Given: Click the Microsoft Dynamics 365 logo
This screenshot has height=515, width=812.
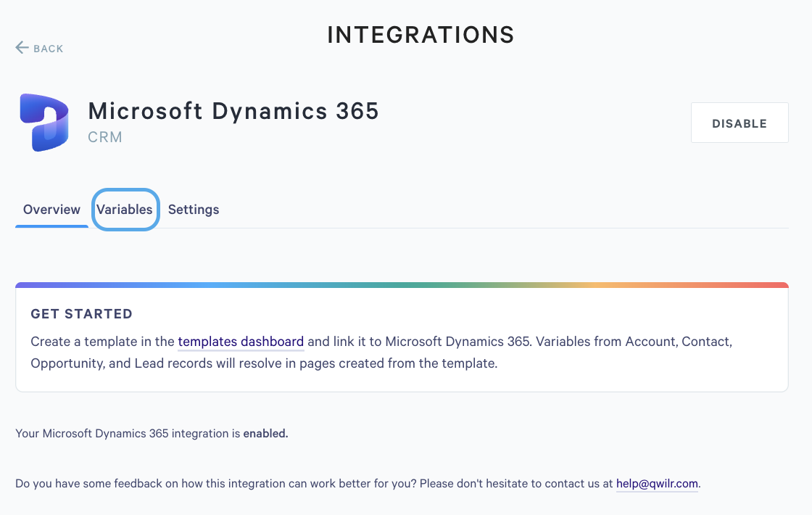Looking at the screenshot, I should click(44, 123).
